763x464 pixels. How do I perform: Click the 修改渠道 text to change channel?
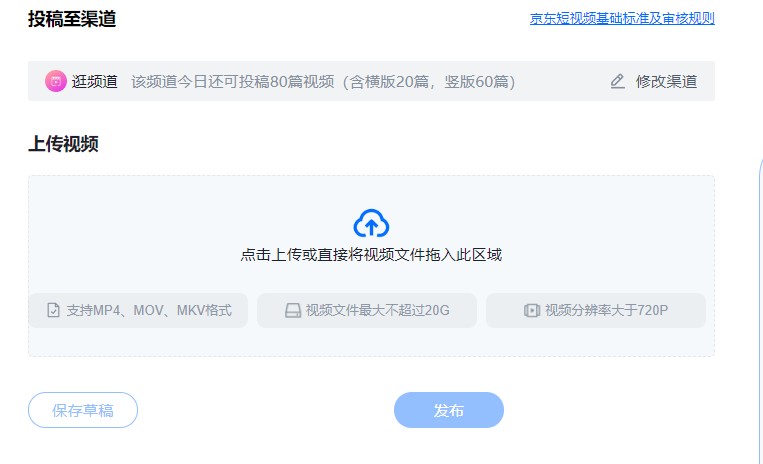coord(666,81)
